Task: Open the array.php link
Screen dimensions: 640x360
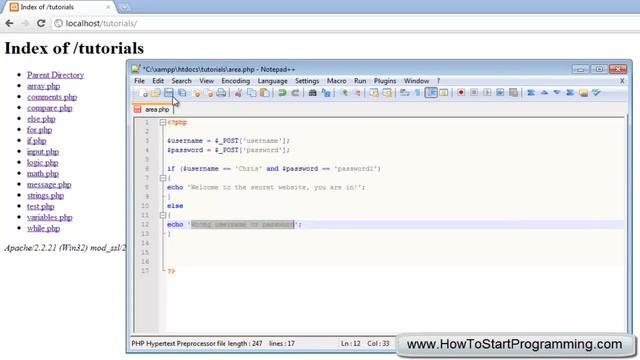Action: pos(43,86)
